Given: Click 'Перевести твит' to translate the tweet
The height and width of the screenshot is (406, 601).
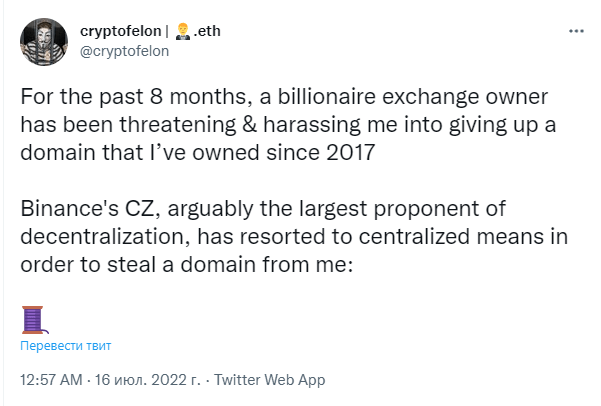Looking at the screenshot, I should tap(66, 345).
